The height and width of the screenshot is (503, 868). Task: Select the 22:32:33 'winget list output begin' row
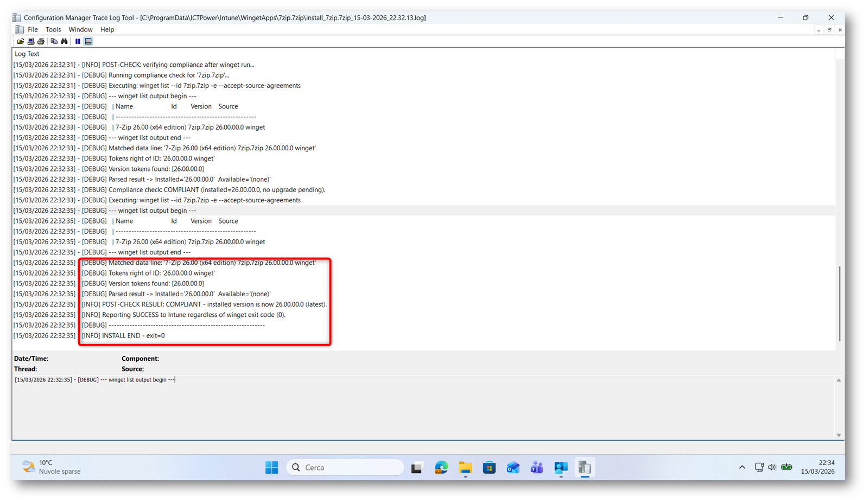[424, 96]
